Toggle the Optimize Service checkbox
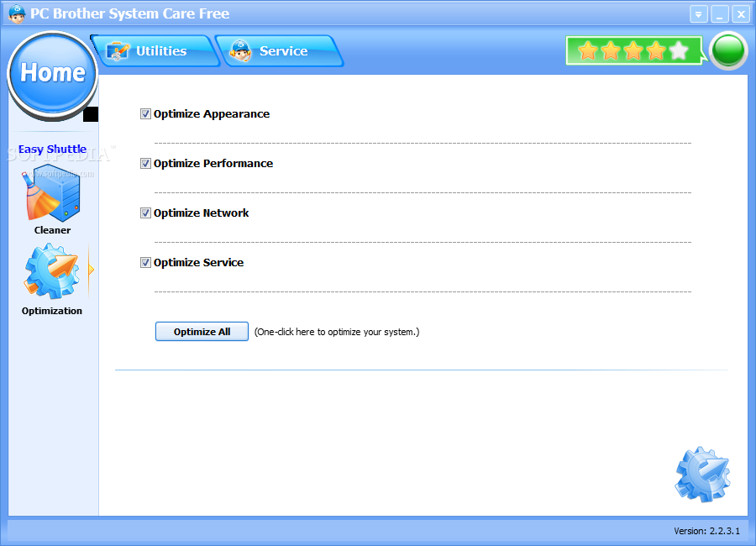756x546 pixels. tap(145, 262)
